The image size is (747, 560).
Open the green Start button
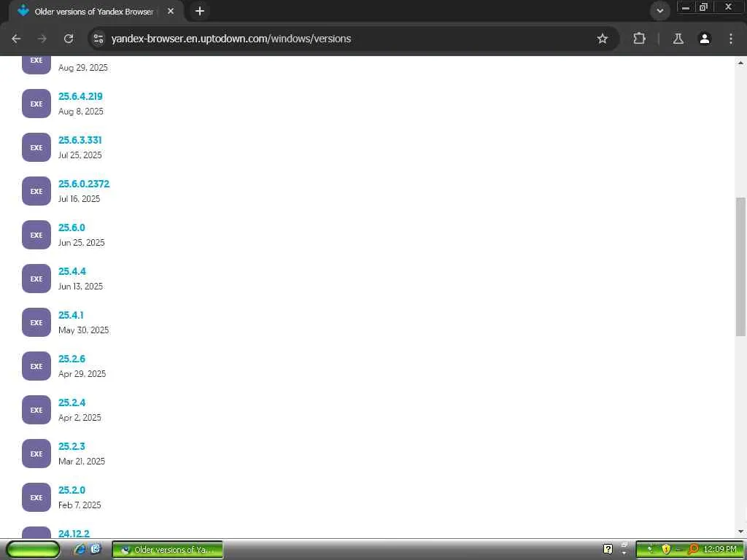point(33,550)
